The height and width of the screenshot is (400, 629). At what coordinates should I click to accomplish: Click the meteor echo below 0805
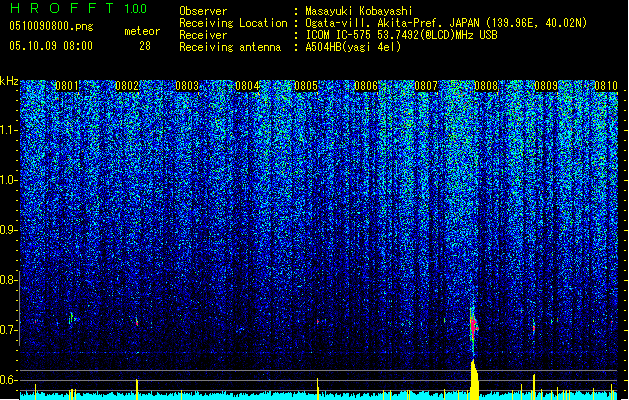(318, 321)
